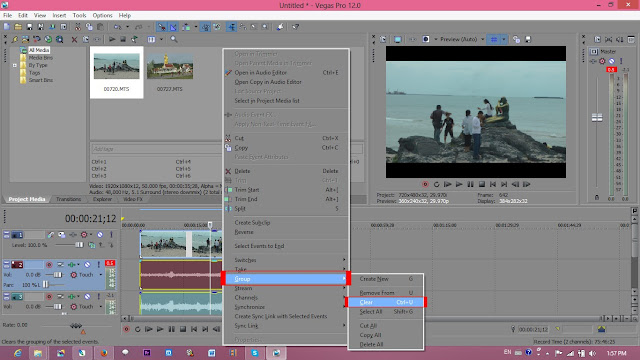
Task: Click the Open project folder icon
Action: (x=18, y=27)
